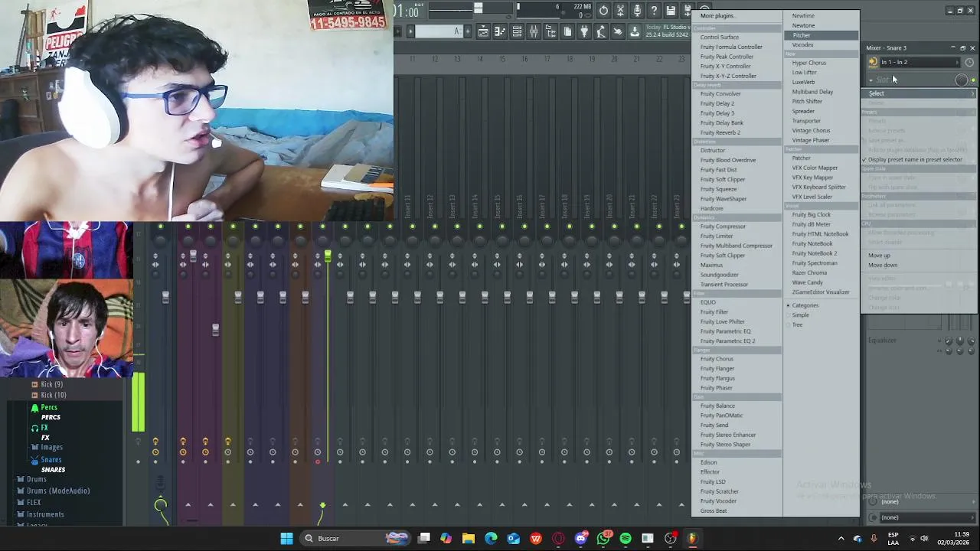The image size is (980, 551).
Task: Open the Slot dropdown arrow
Action: coord(871,80)
